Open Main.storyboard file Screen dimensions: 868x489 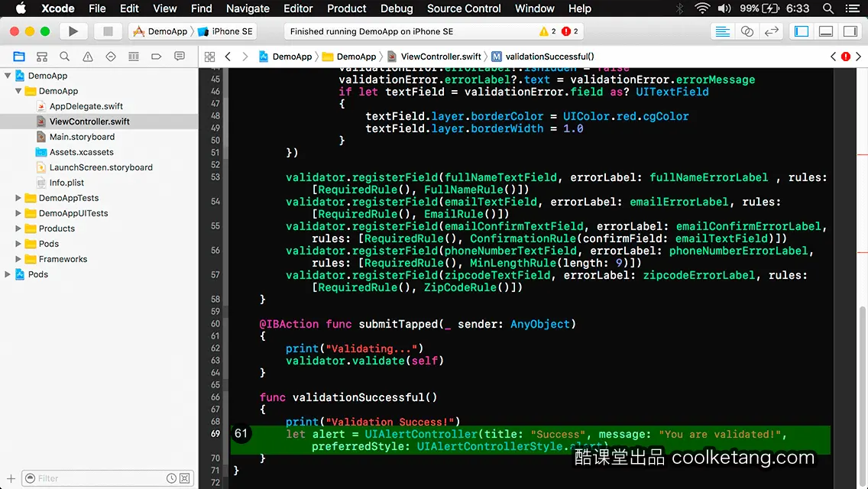coord(82,137)
